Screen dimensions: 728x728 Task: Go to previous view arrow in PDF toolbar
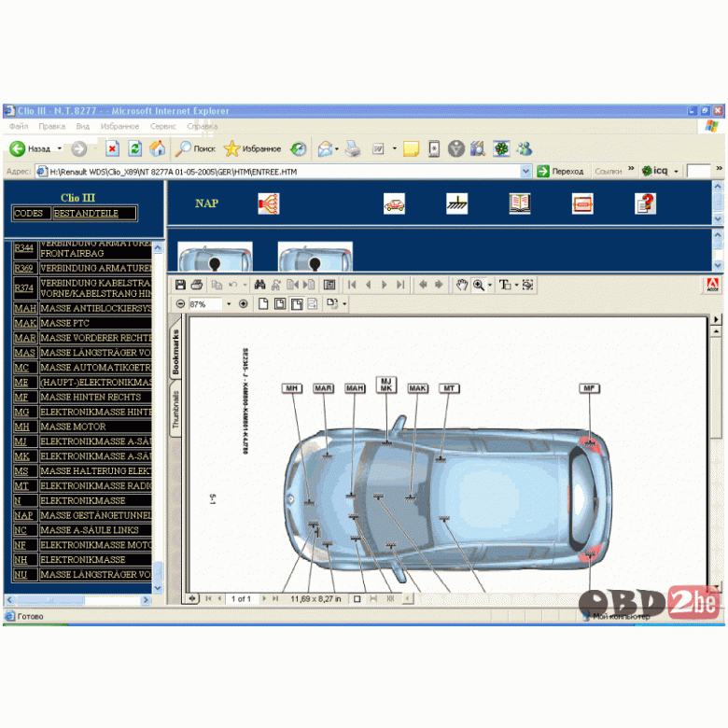pyautogui.click(x=423, y=285)
